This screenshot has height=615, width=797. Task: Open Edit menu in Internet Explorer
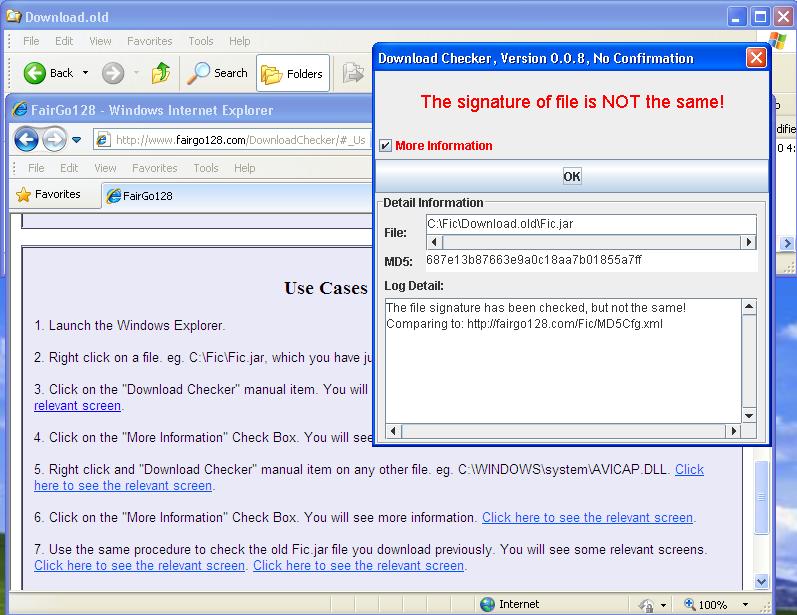point(69,168)
